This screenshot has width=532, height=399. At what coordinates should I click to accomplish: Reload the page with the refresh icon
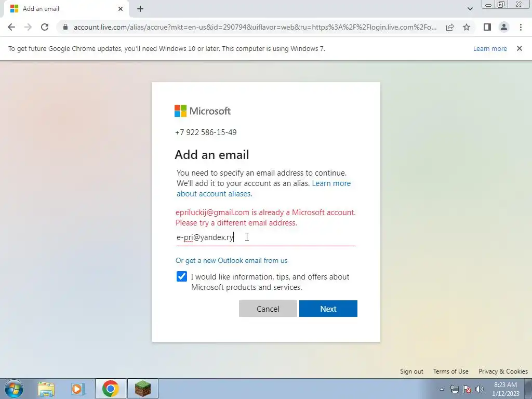(x=45, y=27)
